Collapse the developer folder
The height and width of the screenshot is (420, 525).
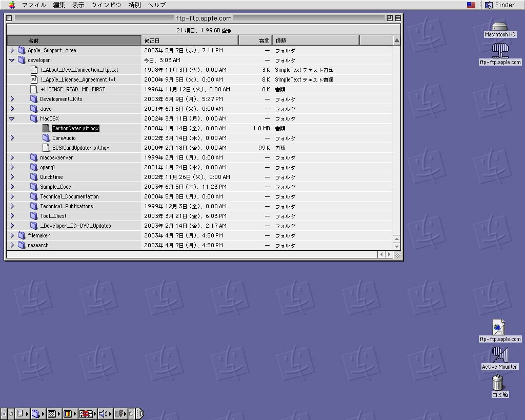(x=12, y=61)
